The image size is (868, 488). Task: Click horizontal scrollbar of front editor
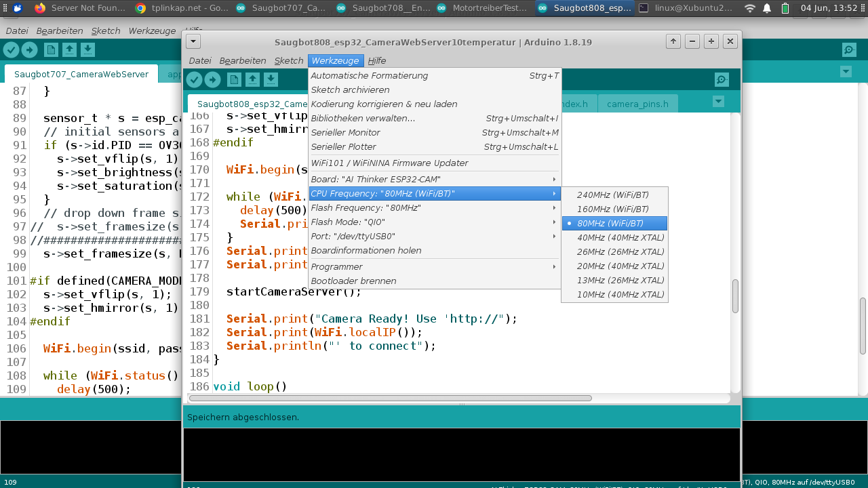(x=390, y=398)
